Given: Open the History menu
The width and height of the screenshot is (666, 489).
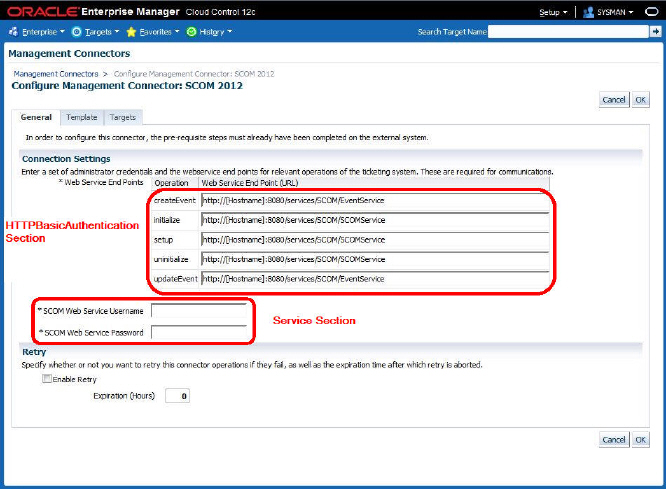Looking at the screenshot, I should click(212, 32).
